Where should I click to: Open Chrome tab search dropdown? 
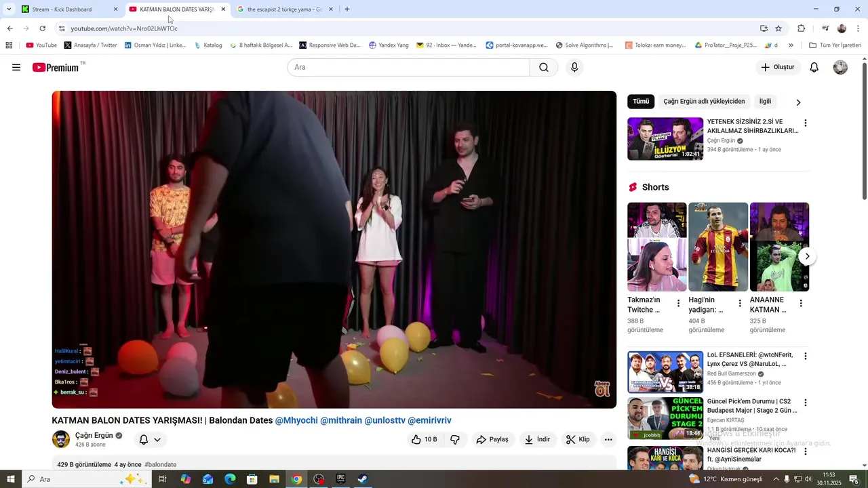point(9,9)
